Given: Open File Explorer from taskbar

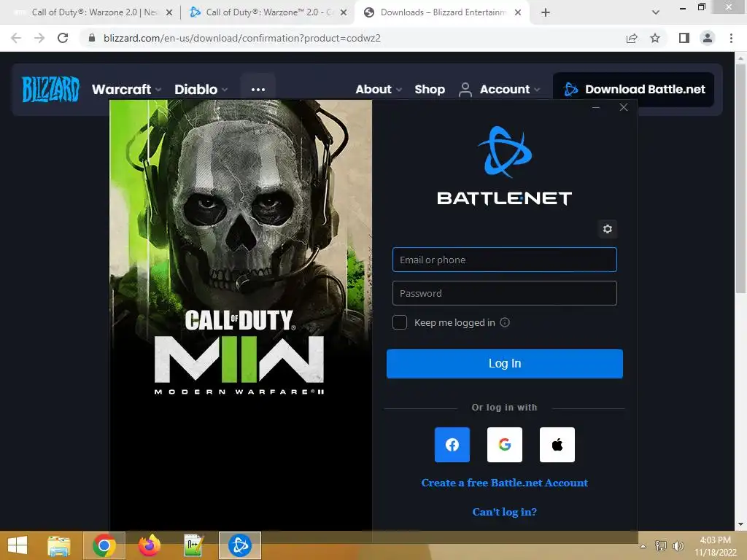Looking at the screenshot, I should pyautogui.click(x=59, y=545).
